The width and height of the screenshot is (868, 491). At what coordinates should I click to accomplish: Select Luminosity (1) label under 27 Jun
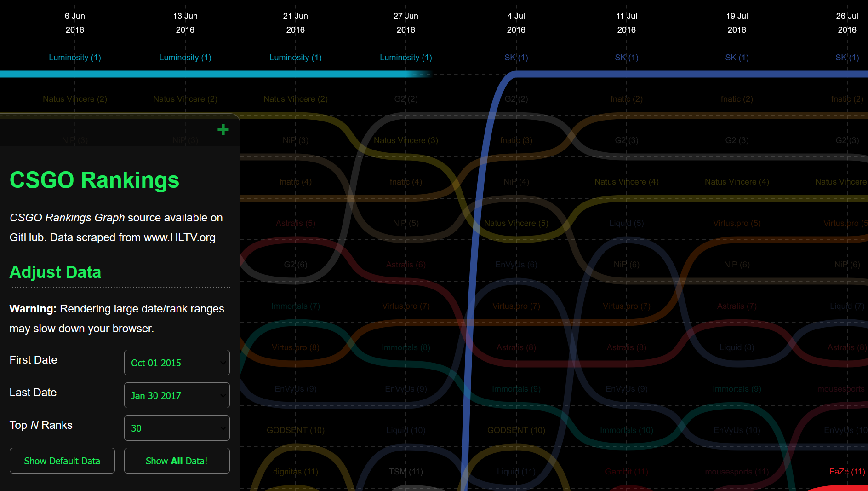[406, 58]
